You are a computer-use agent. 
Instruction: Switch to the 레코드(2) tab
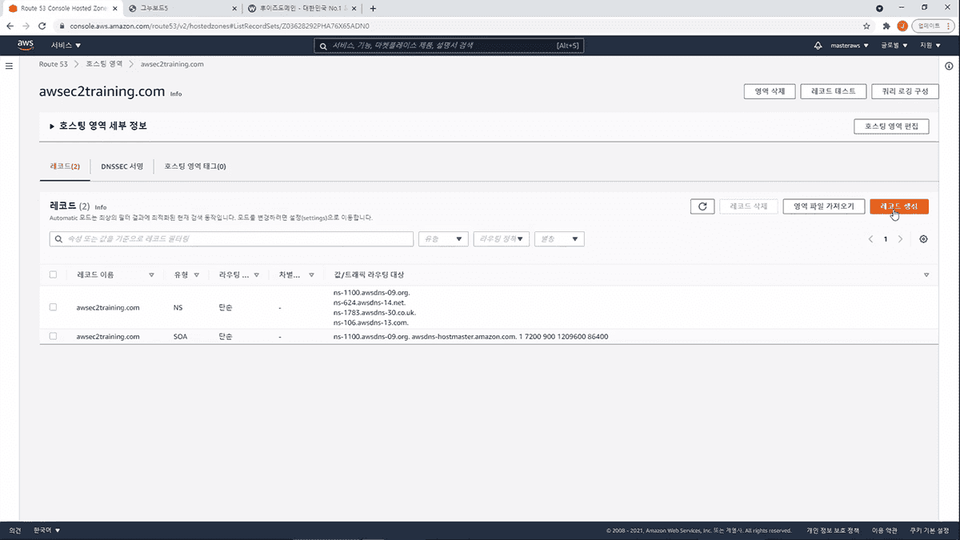pos(65,167)
